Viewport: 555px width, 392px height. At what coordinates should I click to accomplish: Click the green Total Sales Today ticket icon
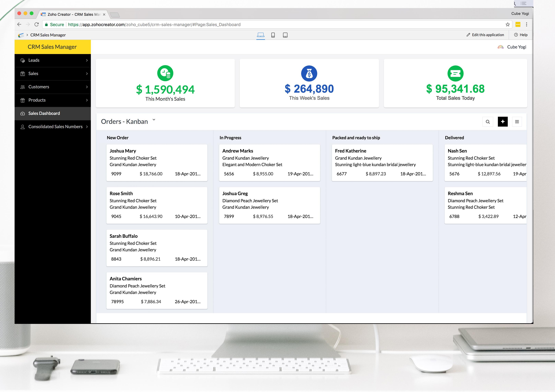point(455,73)
